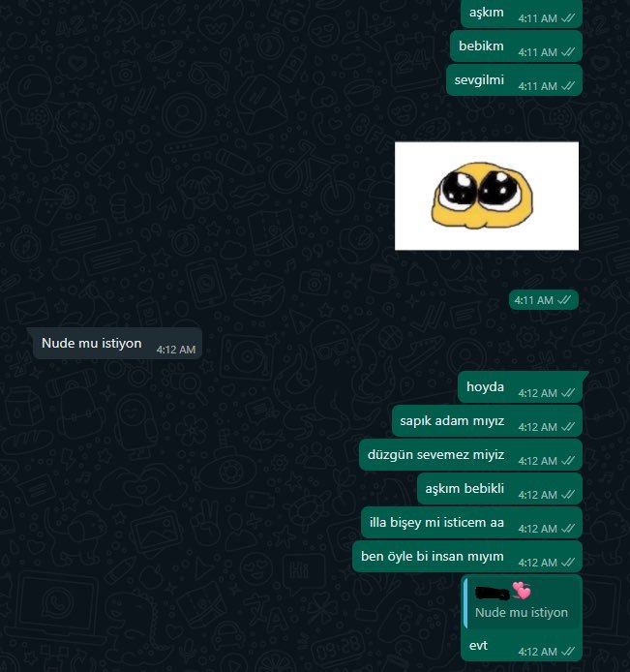This screenshot has width=630, height=672.
Task: Click the 4:12 AM time on received message
Action: click(176, 350)
